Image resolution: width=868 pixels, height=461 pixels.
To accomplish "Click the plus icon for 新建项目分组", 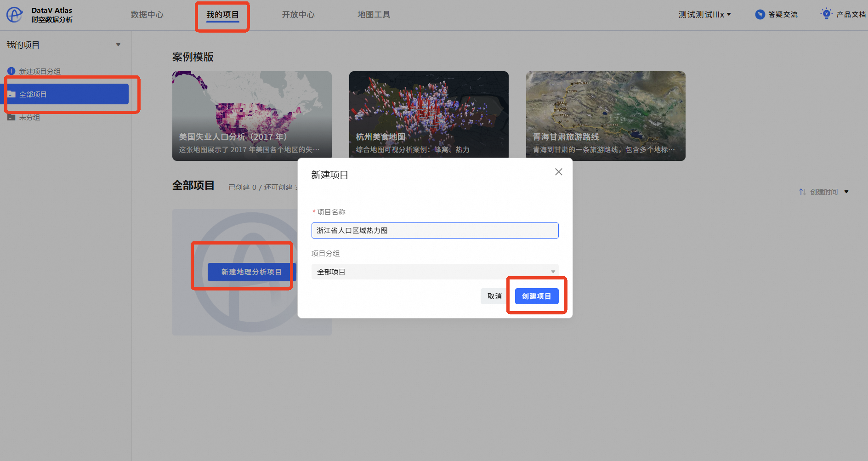I will [11, 71].
